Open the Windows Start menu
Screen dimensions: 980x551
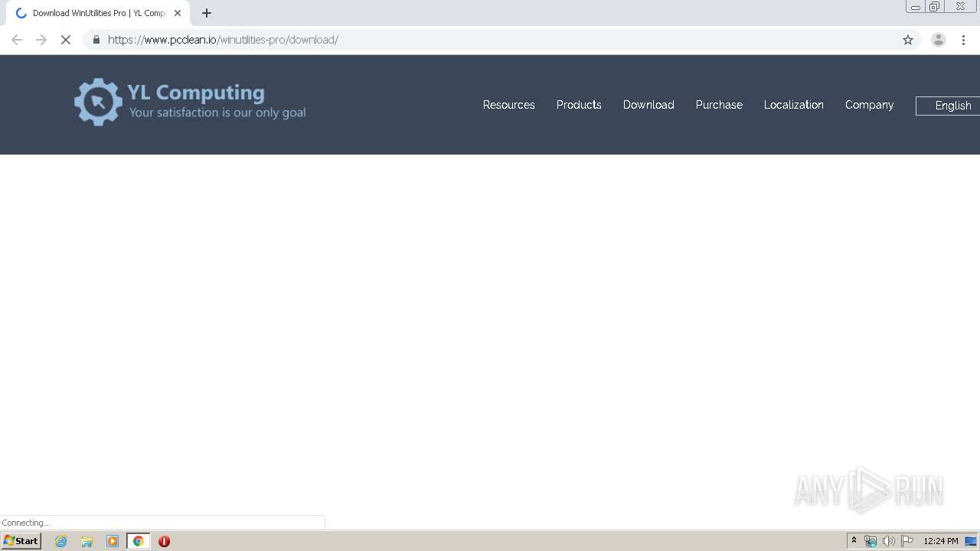pyautogui.click(x=21, y=541)
